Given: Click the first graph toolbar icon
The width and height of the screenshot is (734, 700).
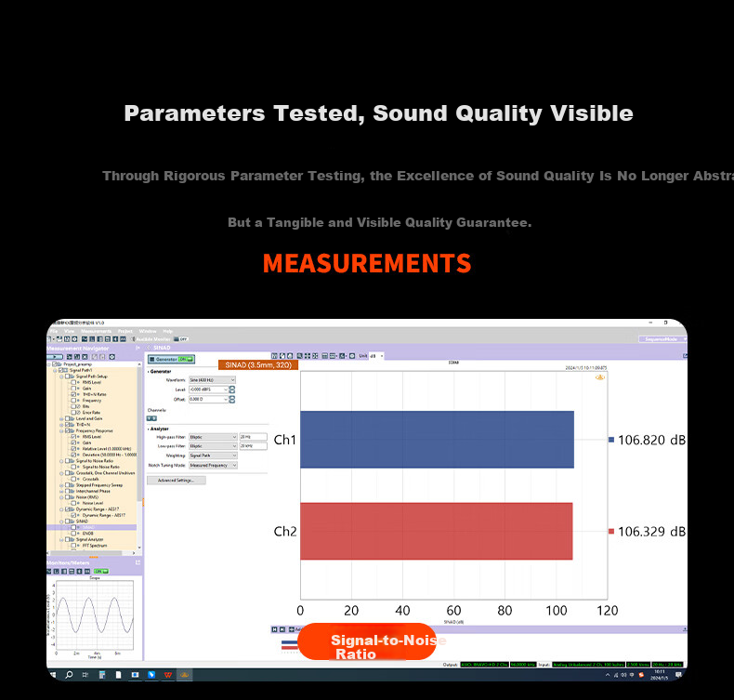Looking at the screenshot, I should pos(274,356).
